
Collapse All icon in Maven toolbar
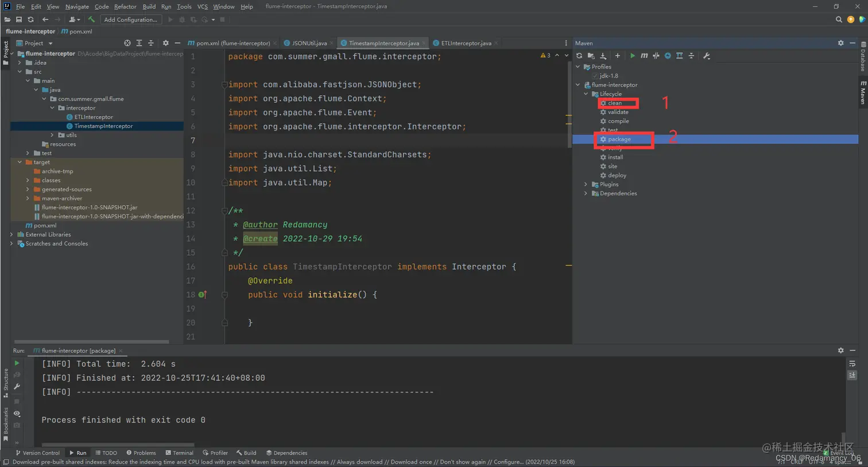tap(691, 56)
